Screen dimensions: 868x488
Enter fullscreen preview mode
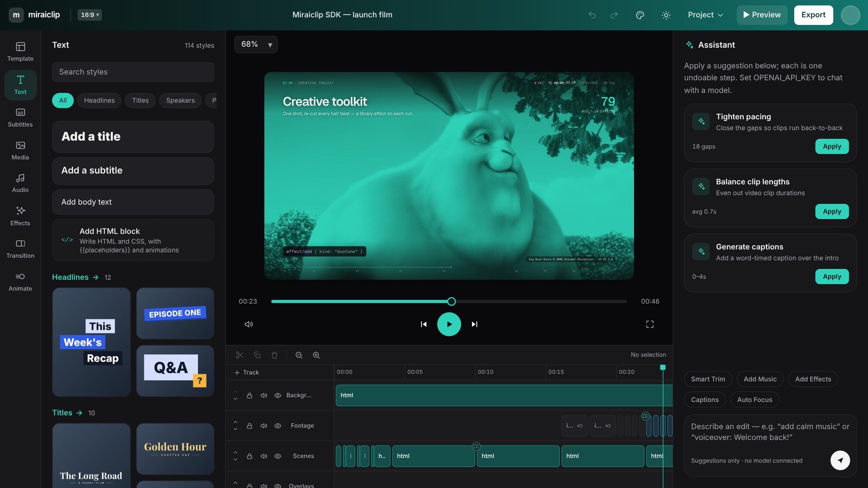click(650, 324)
